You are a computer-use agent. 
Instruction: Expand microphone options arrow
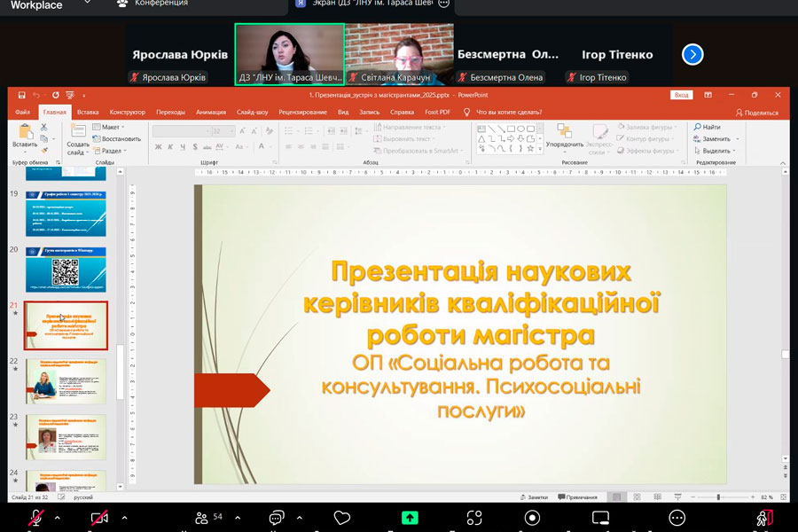point(58,517)
